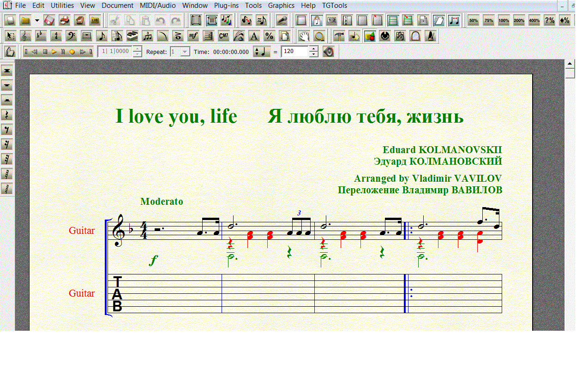The width and height of the screenshot is (588, 375).
Task: Pick the mf Expression tool
Action: click(x=193, y=36)
